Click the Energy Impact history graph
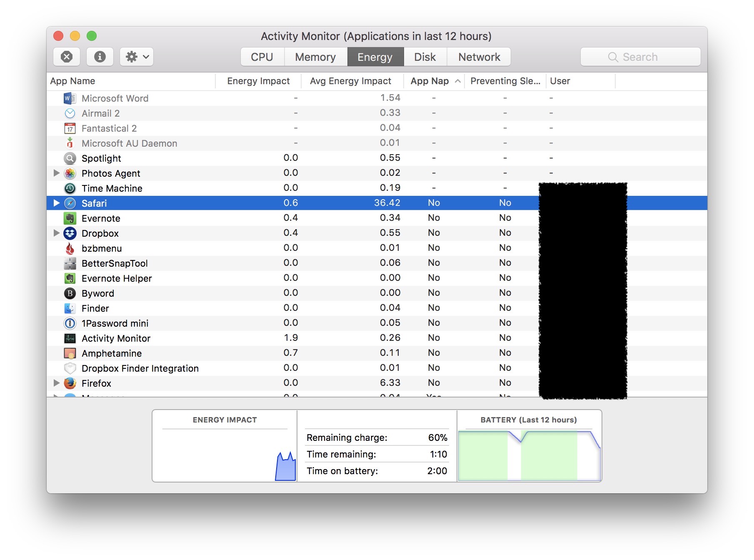This screenshot has width=754, height=560. 225,455
